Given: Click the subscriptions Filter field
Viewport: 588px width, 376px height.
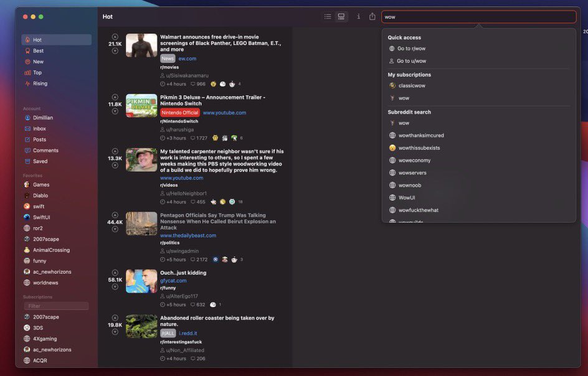Looking at the screenshot, I should coord(56,306).
